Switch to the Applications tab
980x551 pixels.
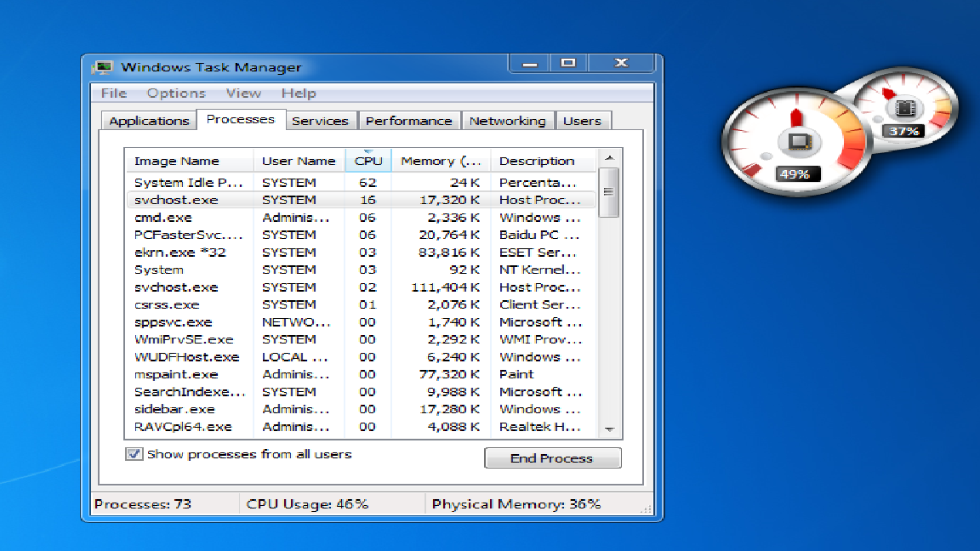(149, 121)
